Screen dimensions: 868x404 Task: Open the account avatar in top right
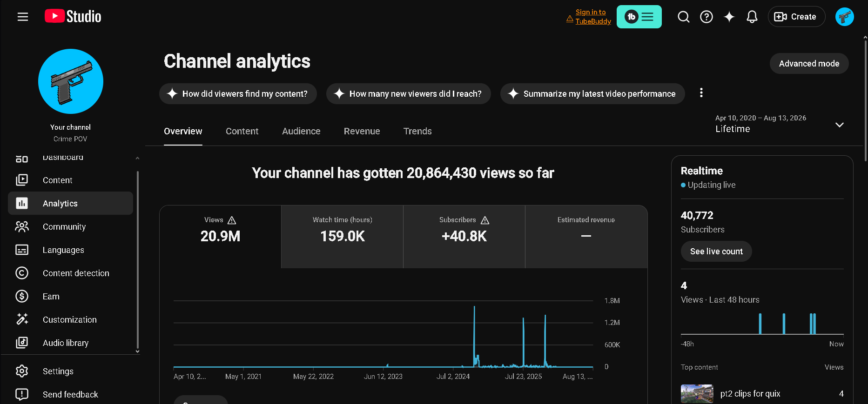pos(844,17)
